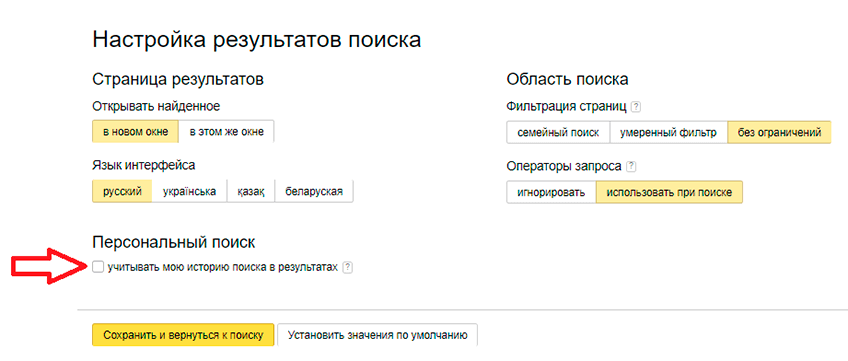
Task: Open help icon next to Операторы запроса
Action: [x=631, y=166]
